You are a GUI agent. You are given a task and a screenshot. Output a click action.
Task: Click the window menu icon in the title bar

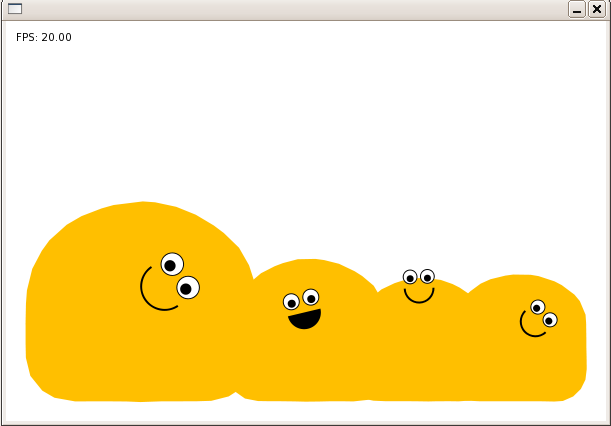click(x=15, y=9)
